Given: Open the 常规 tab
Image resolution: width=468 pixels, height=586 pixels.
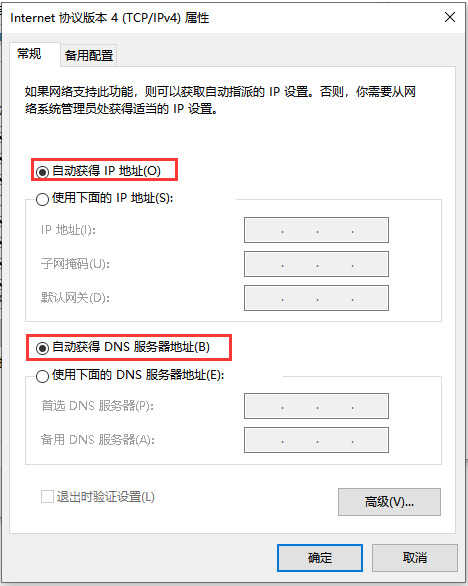Looking at the screenshot, I should (30, 54).
